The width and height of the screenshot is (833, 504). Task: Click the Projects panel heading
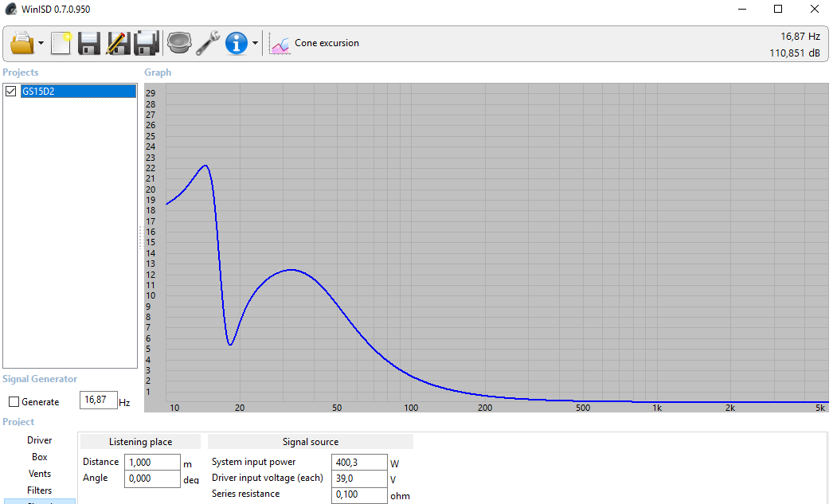click(21, 72)
